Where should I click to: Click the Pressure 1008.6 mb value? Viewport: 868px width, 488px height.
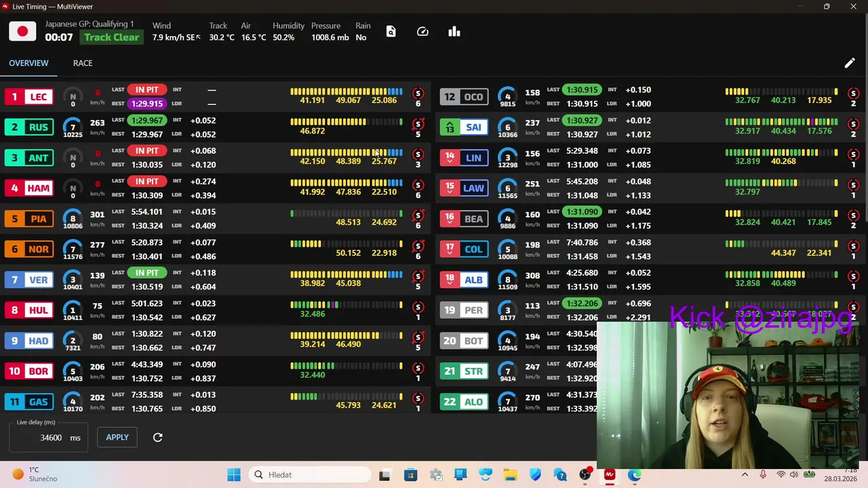tap(330, 37)
